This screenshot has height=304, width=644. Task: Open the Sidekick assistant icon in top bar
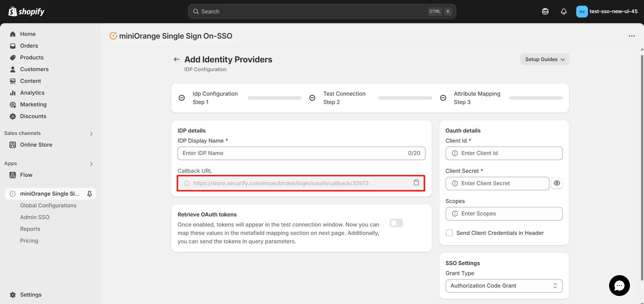[x=545, y=11]
